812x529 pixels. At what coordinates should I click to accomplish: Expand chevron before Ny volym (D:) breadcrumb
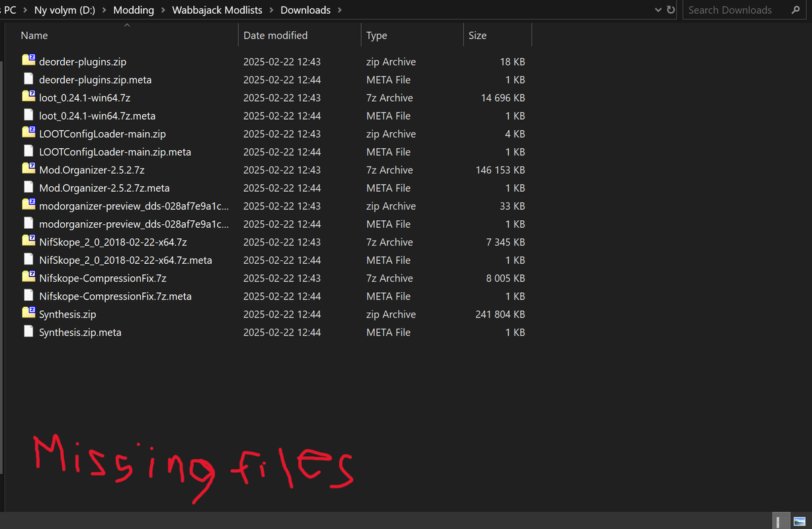pyautogui.click(x=25, y=10)
